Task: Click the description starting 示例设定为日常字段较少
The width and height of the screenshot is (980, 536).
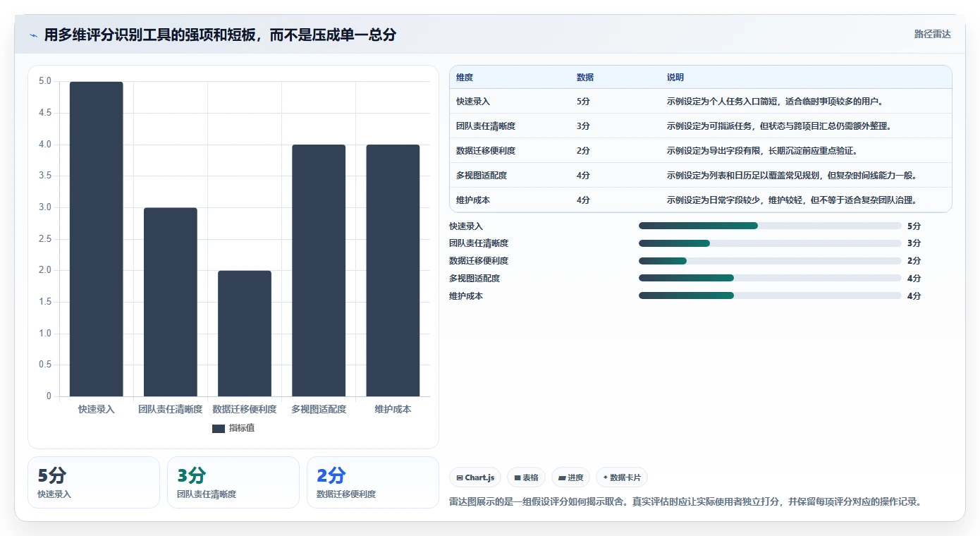Action: (792, 200)
